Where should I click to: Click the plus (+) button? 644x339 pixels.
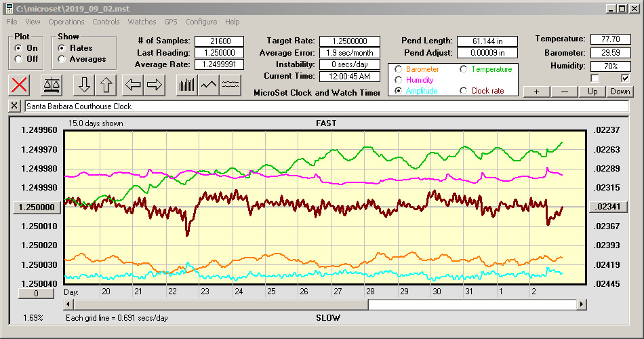pyautogui.click(x=536, y=92)
